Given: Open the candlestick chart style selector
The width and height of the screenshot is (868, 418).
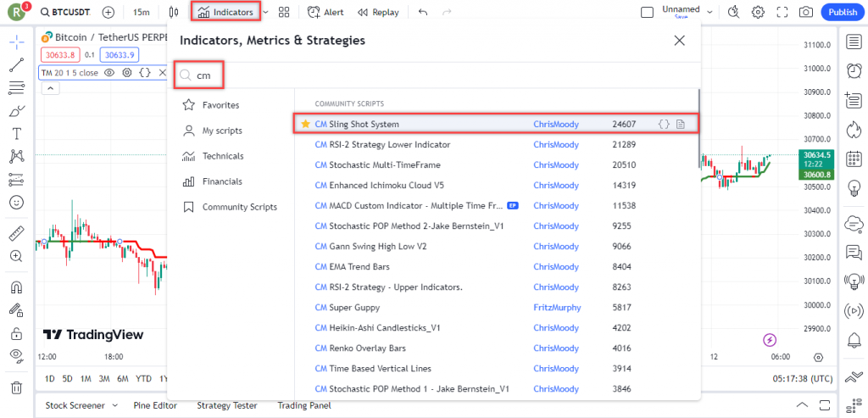Looking at the screenshot, I should point(175,12).
